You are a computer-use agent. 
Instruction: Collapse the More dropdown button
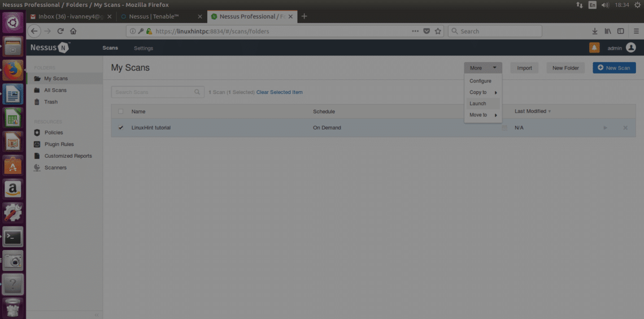[483, 68]
